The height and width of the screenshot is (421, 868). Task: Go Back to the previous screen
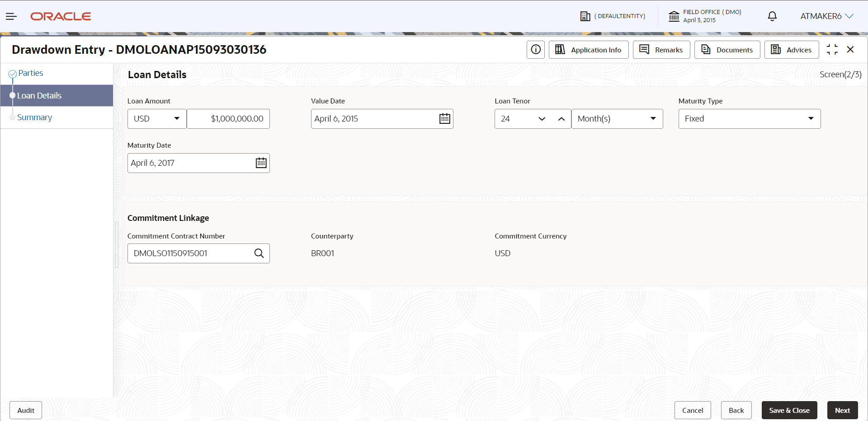click(x=736, y=410)
